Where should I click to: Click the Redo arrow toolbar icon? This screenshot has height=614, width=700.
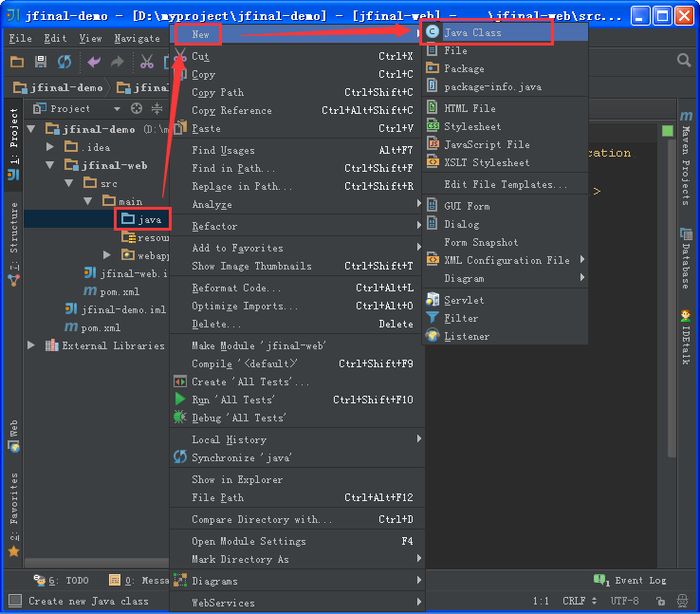point(117,62)
